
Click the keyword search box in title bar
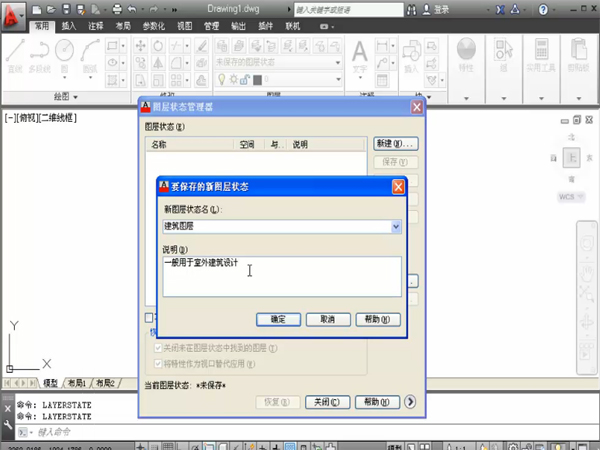pyautogui.click(x=348, y=10)
